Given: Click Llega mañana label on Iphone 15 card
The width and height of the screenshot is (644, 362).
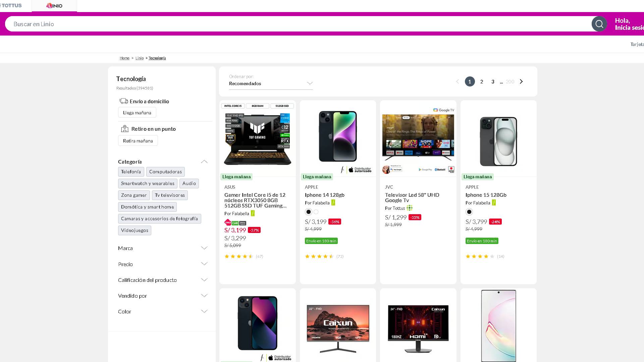Looking at the screenshot, I should point(477,177).
